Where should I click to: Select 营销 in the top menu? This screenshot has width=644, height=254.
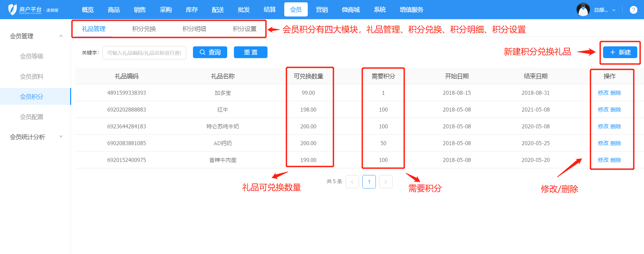pyautogui.click(x=321, y=10)
